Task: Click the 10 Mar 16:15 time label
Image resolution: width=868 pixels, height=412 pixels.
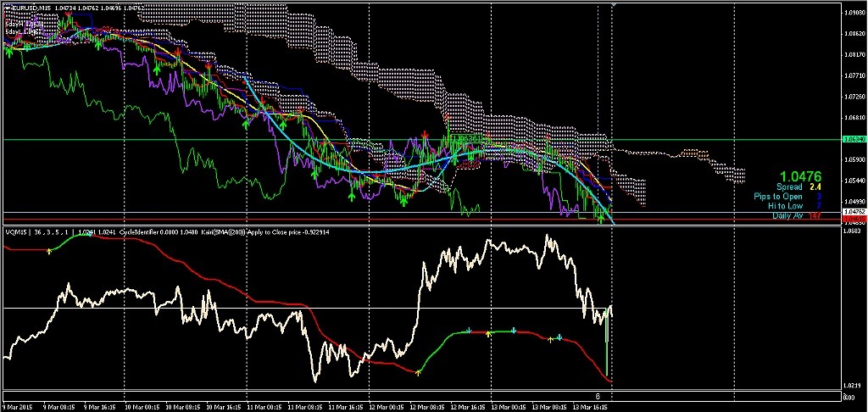Action: 223,407
